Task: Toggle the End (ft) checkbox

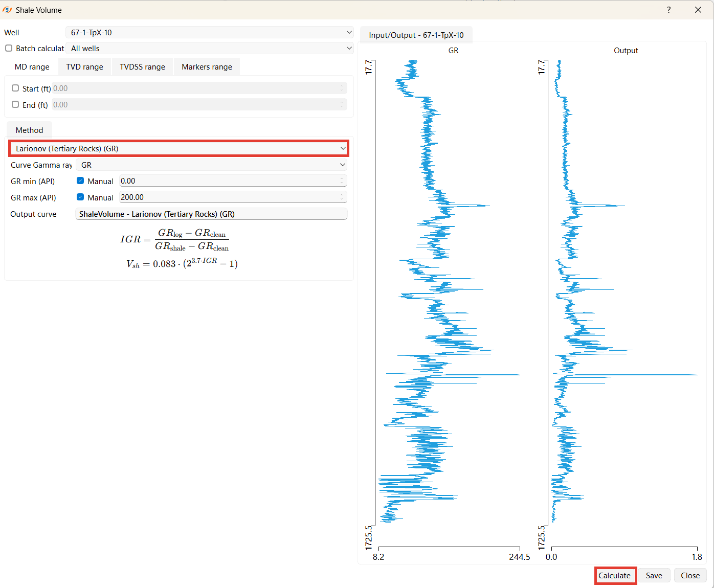Action: (x=15, y=104)
